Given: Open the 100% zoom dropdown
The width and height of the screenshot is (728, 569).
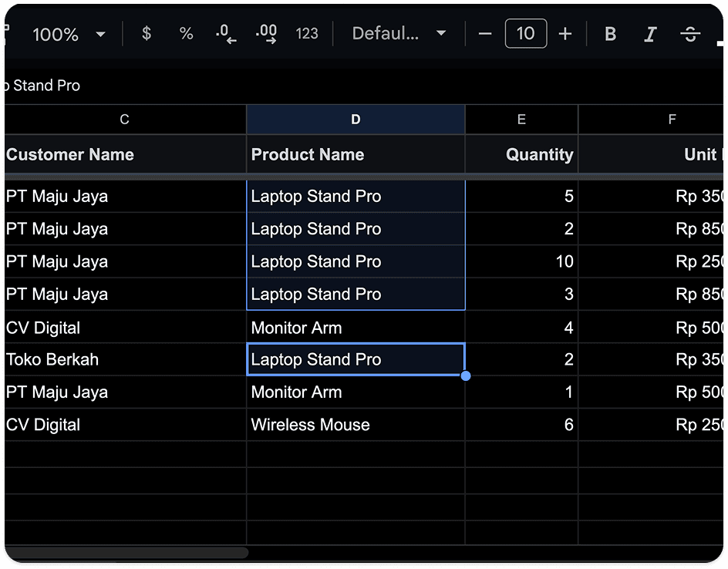Looking at the screenshot, I should (x=69, y=34).
